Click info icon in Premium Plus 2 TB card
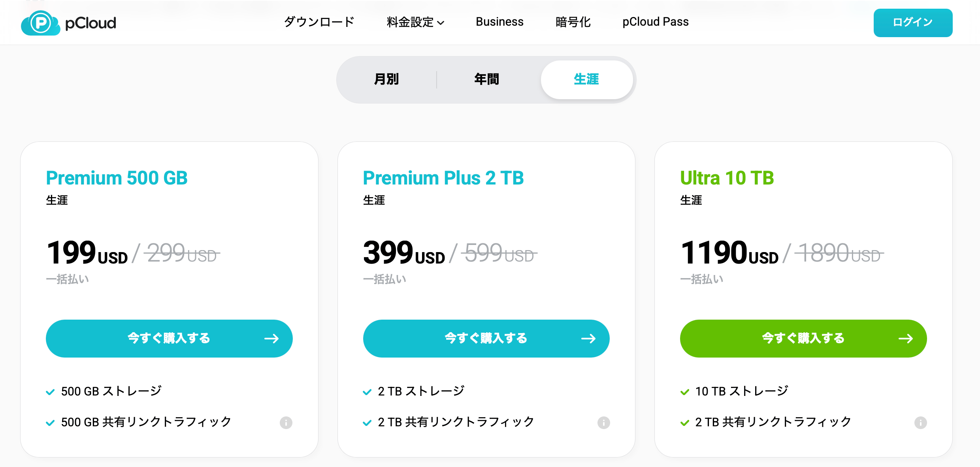Viewport: 980px width, 467px height. pyautogui.click(x=603, y=423)
